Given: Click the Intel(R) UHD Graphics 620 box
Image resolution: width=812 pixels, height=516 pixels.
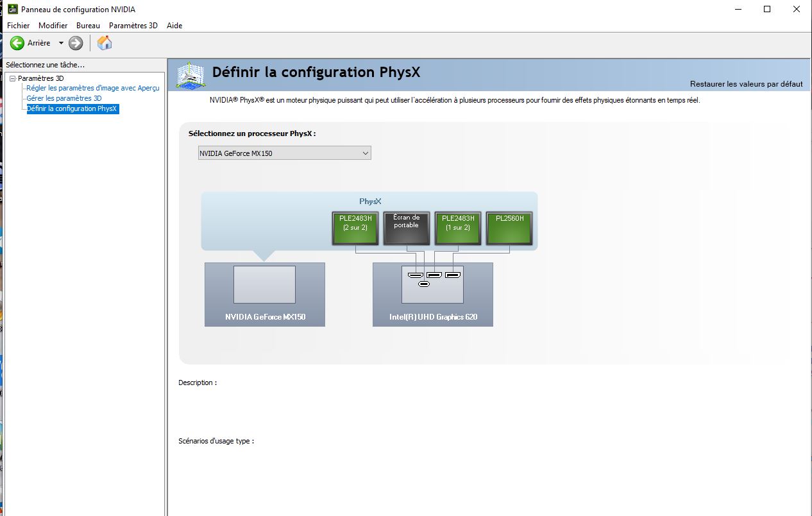Looking at the screenshot, I should point(433,295).
